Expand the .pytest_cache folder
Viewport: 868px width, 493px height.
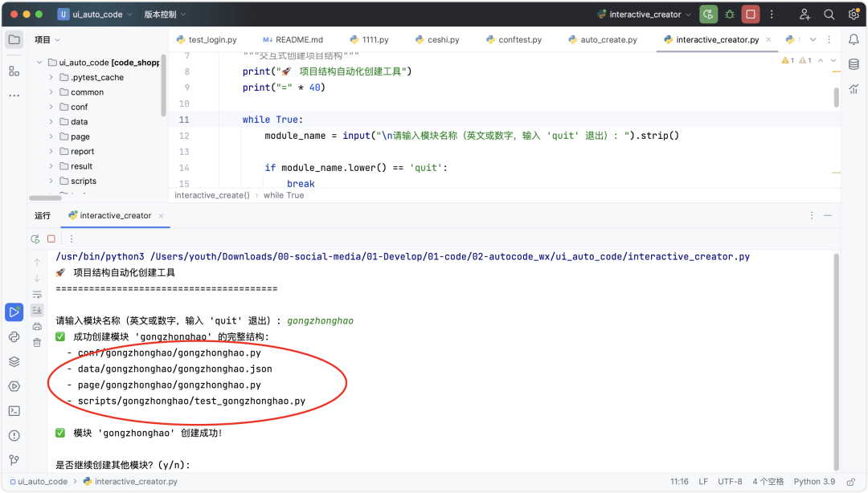tap(51, 77)
